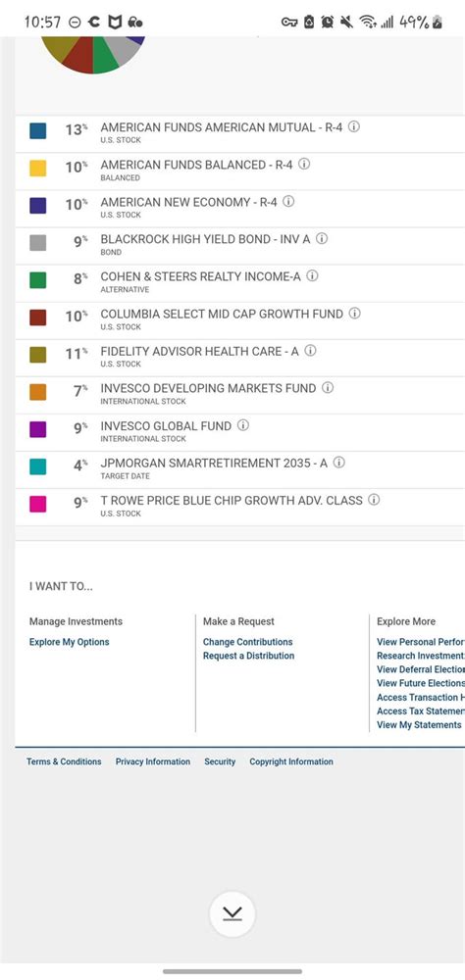Select Request a Distribution
The height and width of the screenshot is (980, 465).
[x=248, y=656]
